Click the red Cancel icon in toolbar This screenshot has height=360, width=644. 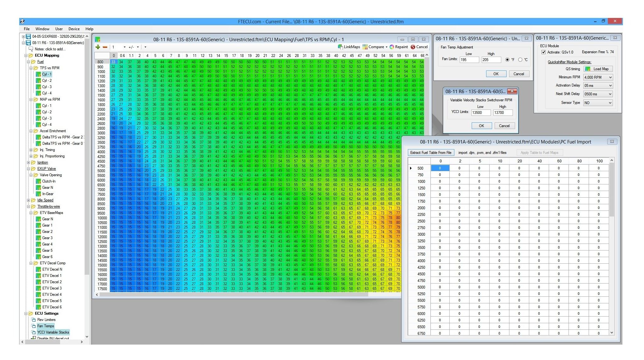(x=413, y=47)
